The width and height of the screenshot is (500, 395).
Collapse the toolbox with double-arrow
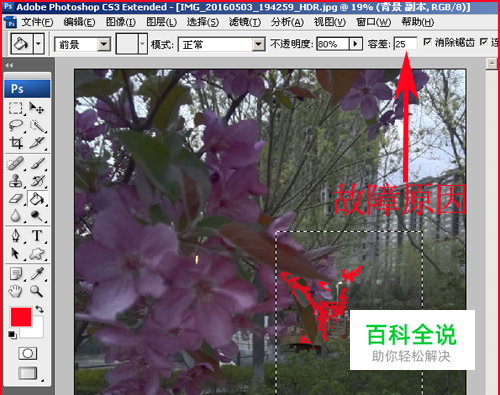(9, 65)
